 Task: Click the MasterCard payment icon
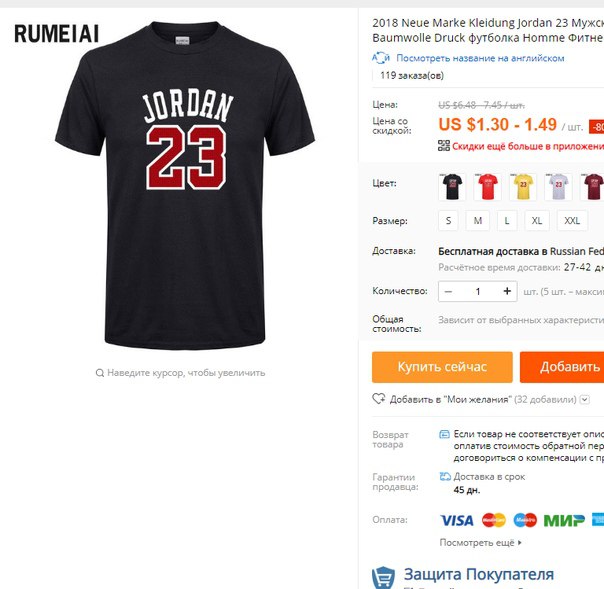coord(494,520)
